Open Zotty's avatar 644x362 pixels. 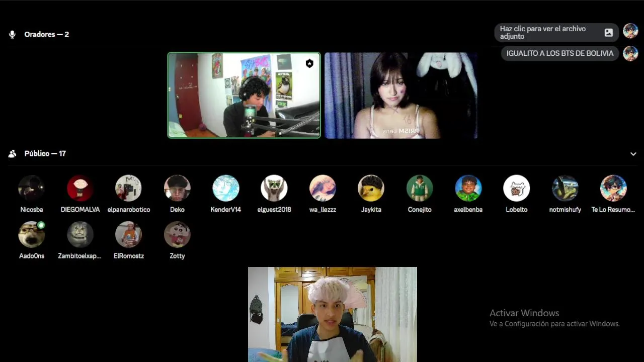[x=177, y=234]
